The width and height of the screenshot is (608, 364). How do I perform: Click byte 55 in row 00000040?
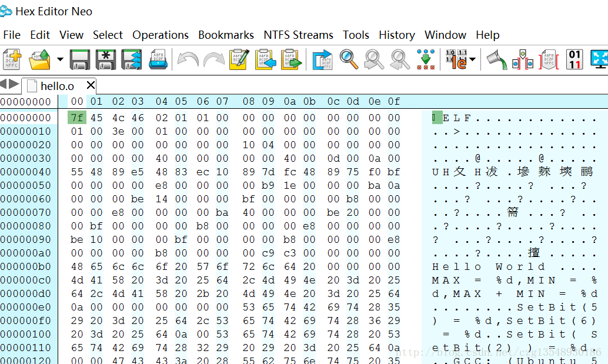click(77, 172)
